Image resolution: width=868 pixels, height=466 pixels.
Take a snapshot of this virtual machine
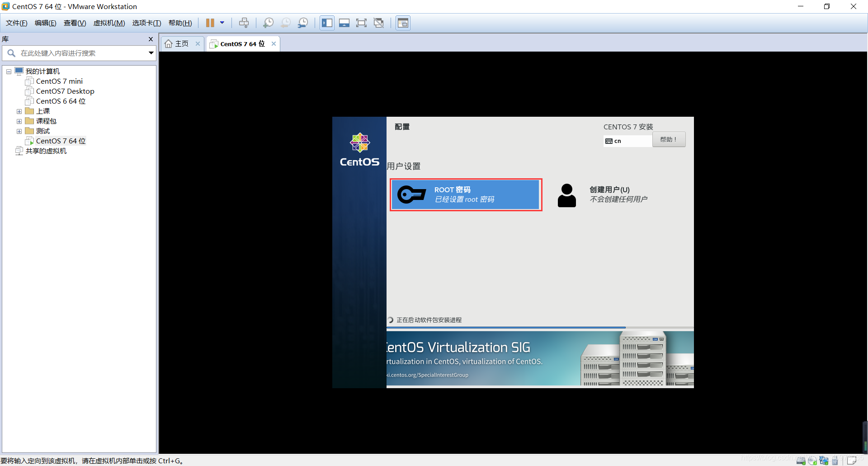point(269,23)
